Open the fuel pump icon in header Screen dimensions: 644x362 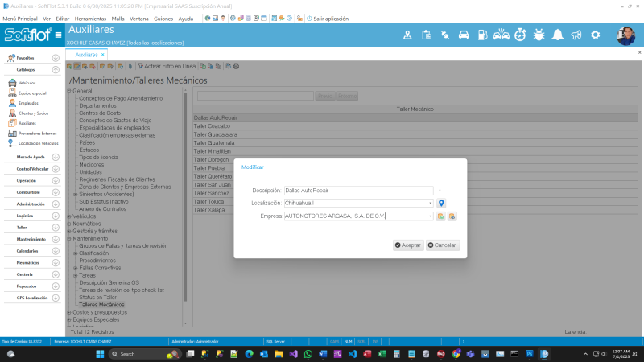(481, 35)
